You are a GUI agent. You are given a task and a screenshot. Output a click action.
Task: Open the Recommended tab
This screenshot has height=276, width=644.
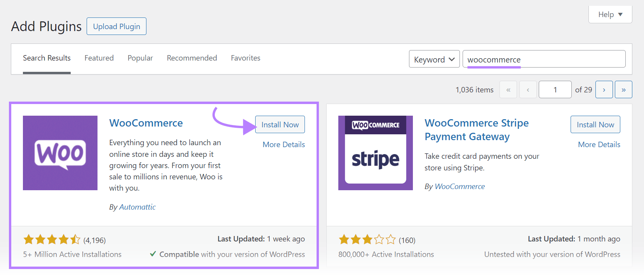pos(192,58)
